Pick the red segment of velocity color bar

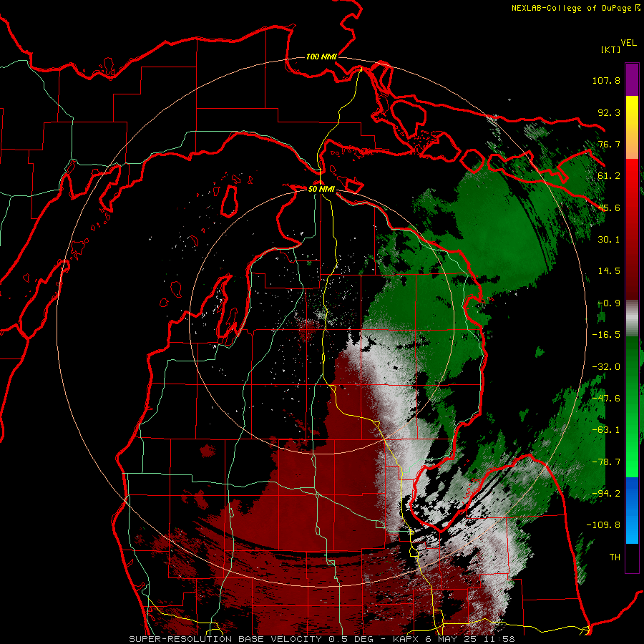pos(632,229)
